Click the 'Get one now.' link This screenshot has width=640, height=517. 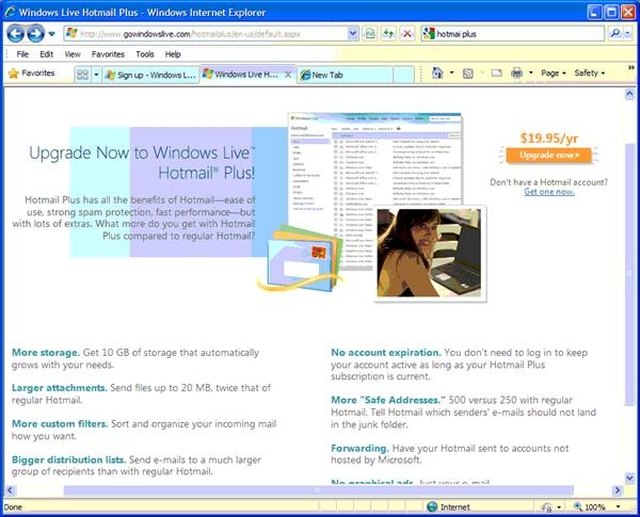[549, 192]
